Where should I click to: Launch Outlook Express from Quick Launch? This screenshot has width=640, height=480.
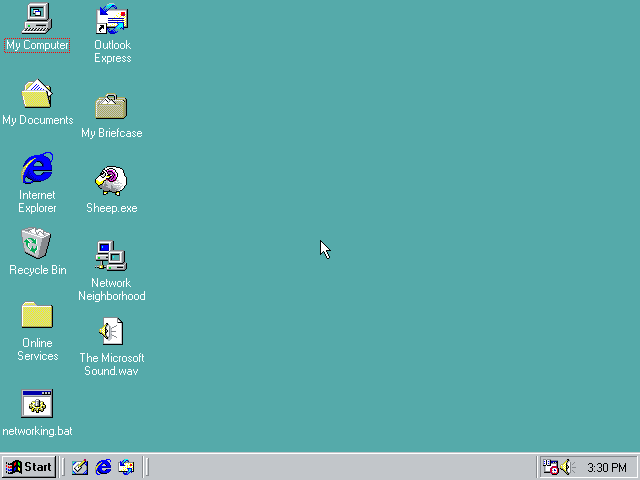[126, 467]
